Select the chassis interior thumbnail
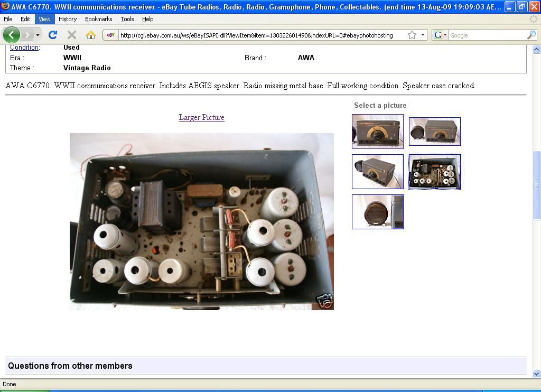Image resolution: width=541 pixels, height=392 pixels. (x=435, y=172)
